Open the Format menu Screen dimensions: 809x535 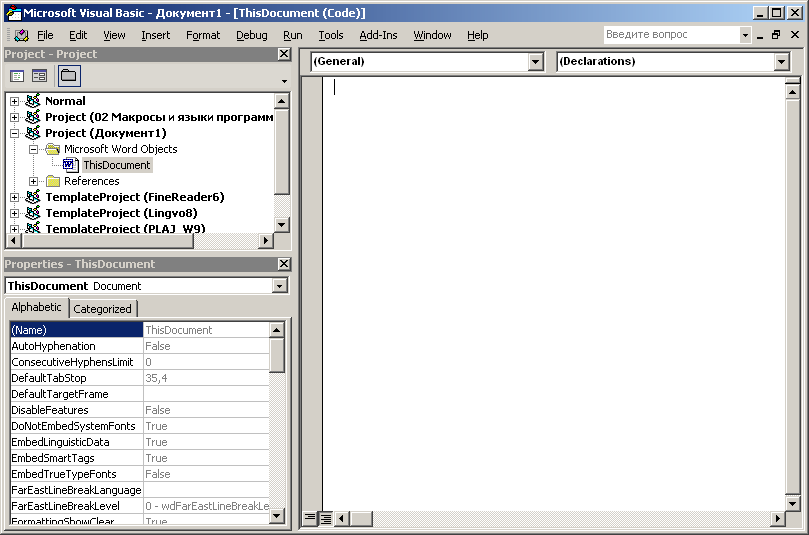(x=203, y=35)
